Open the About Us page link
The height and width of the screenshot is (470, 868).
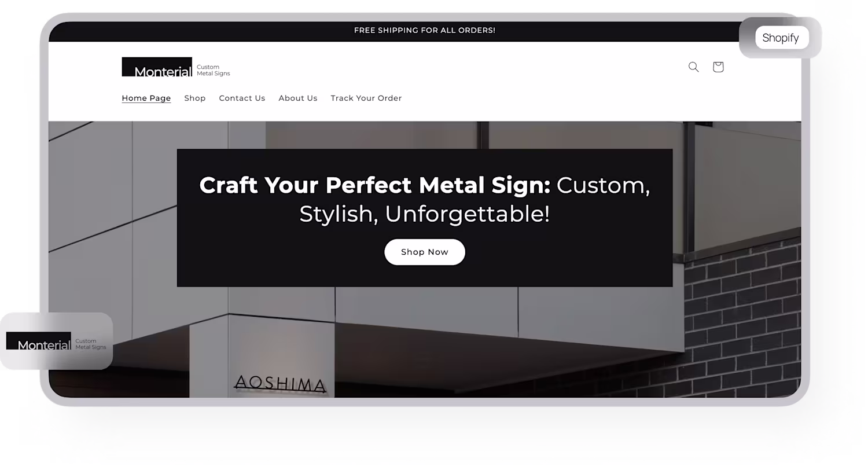point(298,98)
